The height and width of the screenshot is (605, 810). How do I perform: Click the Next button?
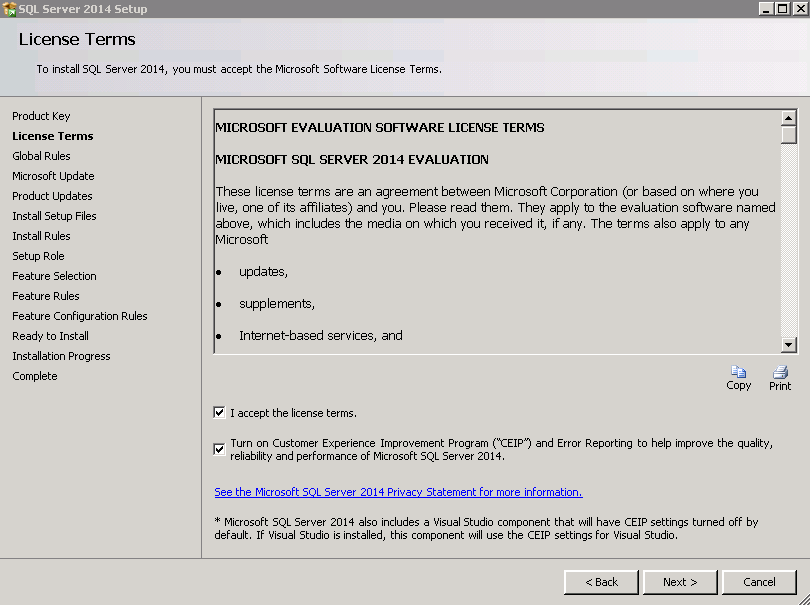point(680,582)
